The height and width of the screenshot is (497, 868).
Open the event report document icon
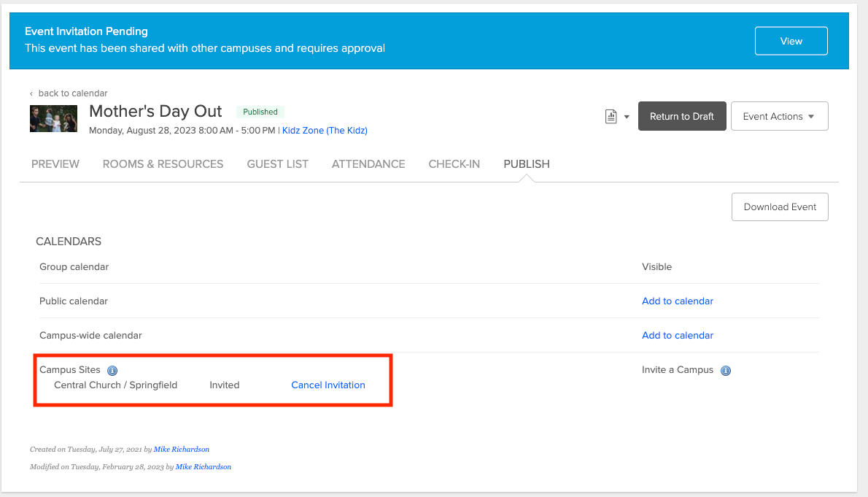pos(613,116)
